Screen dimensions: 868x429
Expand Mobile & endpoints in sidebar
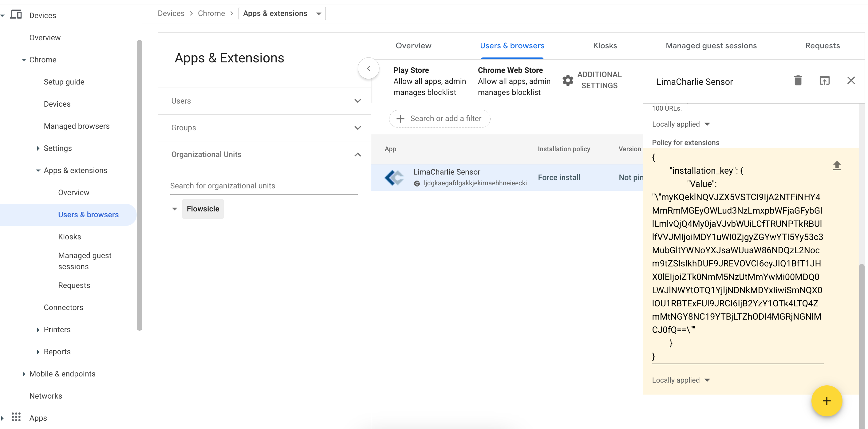tap(24, 374)
